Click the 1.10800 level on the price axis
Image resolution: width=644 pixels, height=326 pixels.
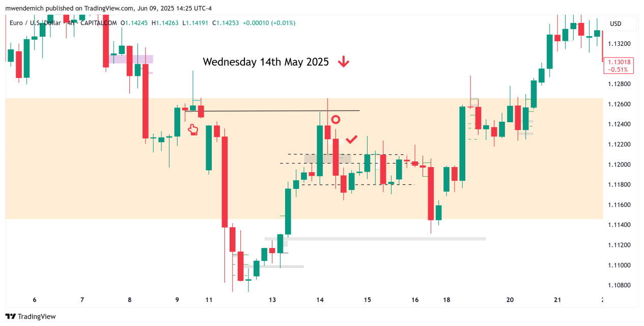coord(620,285)
